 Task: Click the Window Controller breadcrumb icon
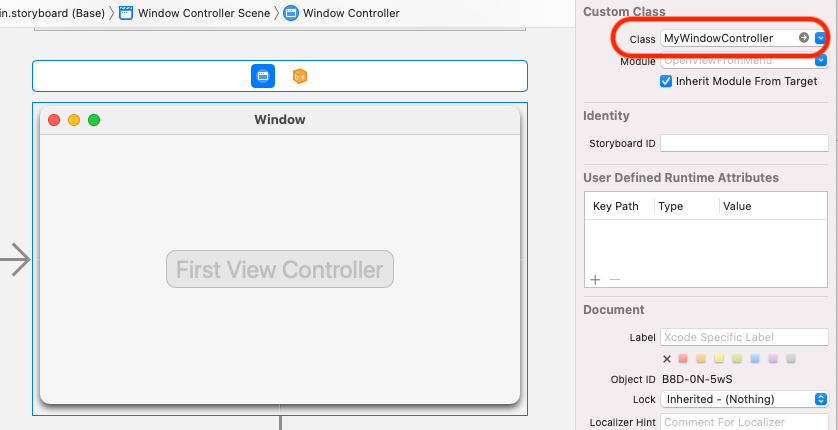coord(291,13)
